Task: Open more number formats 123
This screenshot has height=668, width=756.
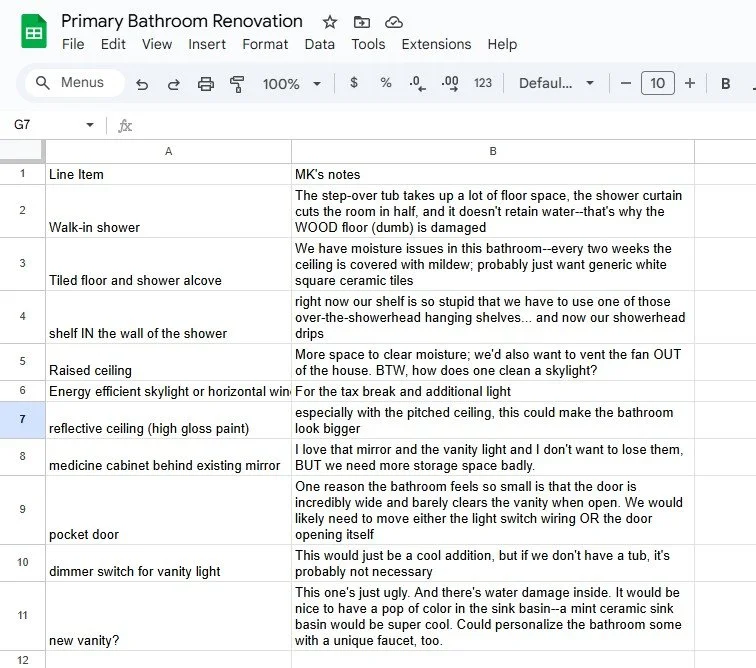Action: click(483, 83)
